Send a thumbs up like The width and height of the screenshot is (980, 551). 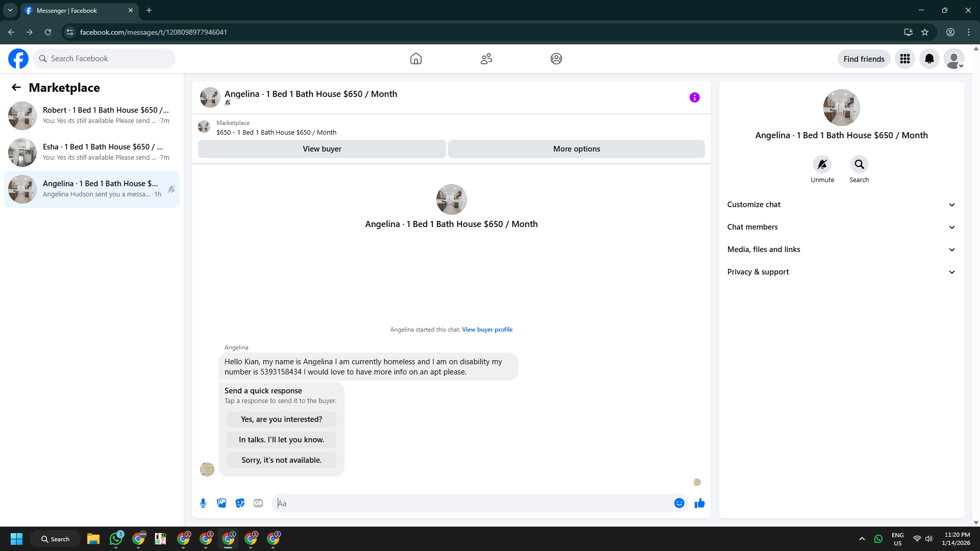pyautogui.click(x=699, y=503)
